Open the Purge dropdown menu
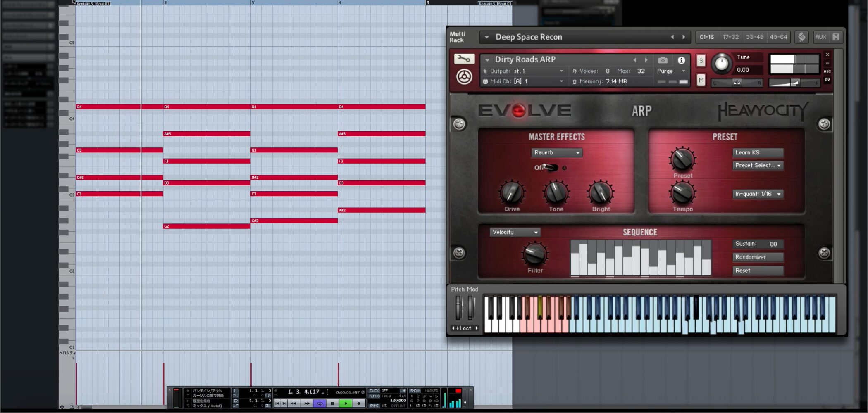 (672, 71)
